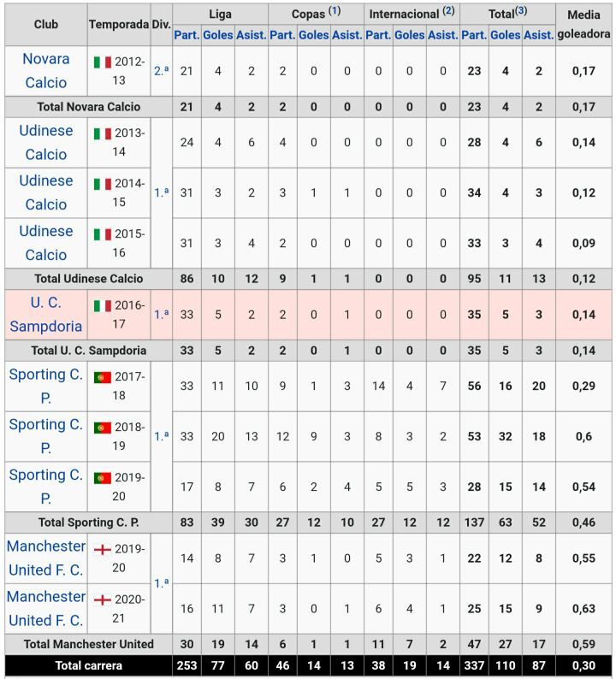Image resolution: width=616 pixels, height=679 pixels.
Task: Click the England flag beside Manchester United 2019-20
Action: 103,549
